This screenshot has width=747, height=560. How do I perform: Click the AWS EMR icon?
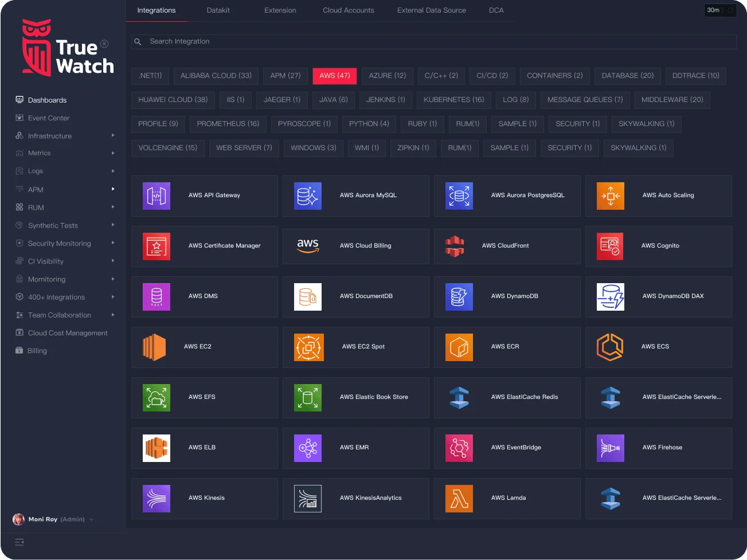pos(308,448)
